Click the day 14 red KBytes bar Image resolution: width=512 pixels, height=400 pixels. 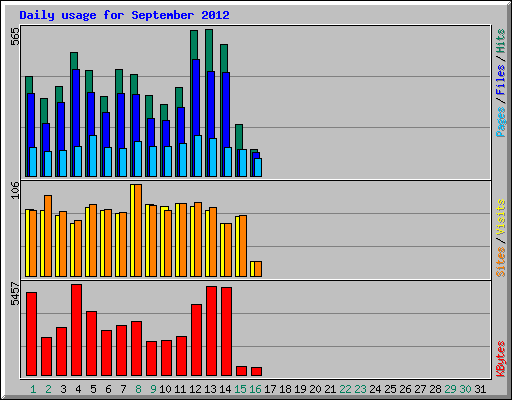point(227,332)
